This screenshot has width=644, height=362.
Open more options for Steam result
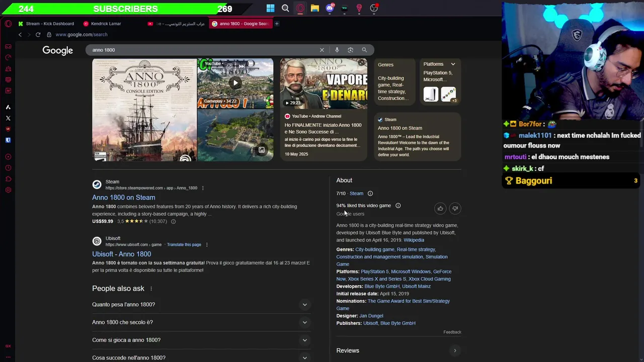(x=203, y=188)
